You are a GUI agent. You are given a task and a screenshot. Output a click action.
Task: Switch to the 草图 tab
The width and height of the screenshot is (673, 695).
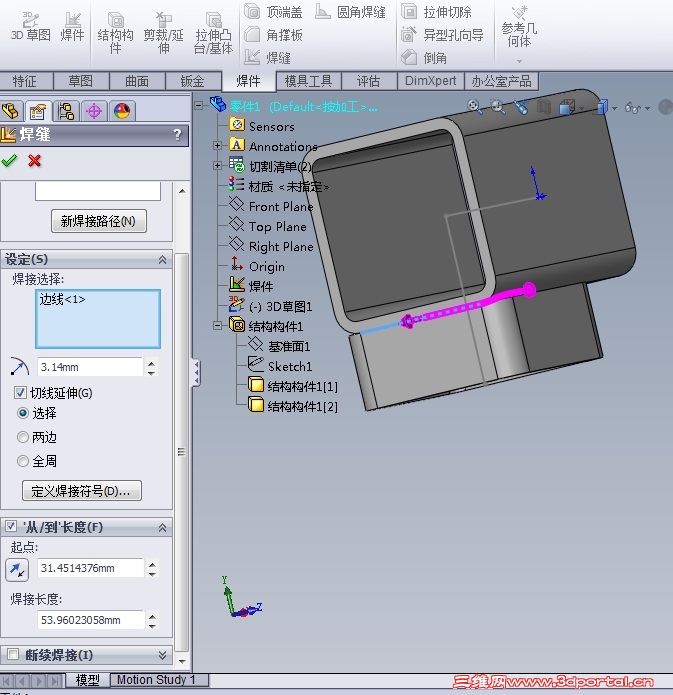(81, 81)
